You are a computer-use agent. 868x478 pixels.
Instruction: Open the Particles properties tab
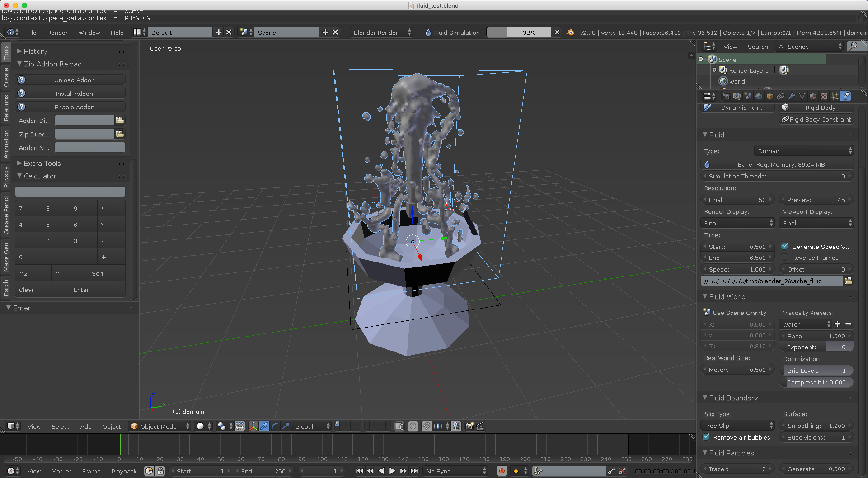[x=835, y=96]
